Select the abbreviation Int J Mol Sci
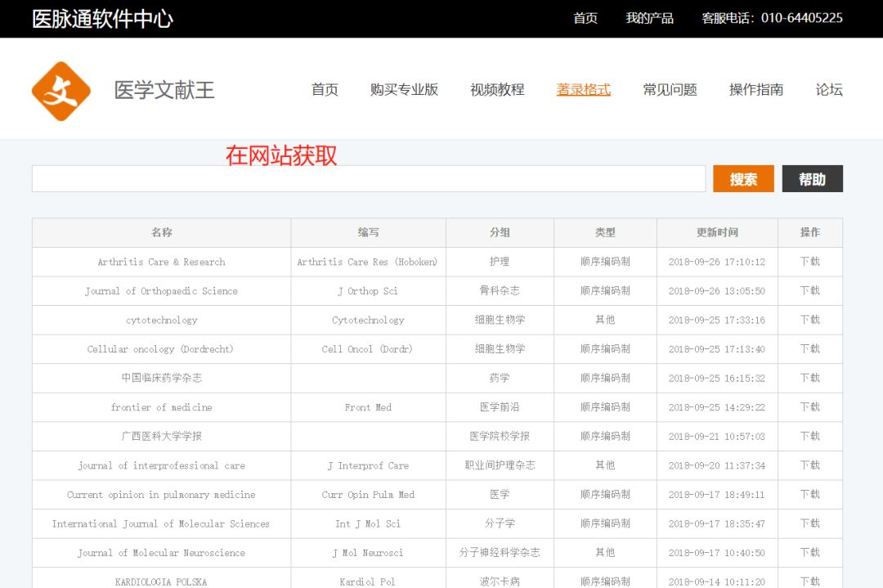883x588 pixels. pyautogui.click(x=368, y=523)
